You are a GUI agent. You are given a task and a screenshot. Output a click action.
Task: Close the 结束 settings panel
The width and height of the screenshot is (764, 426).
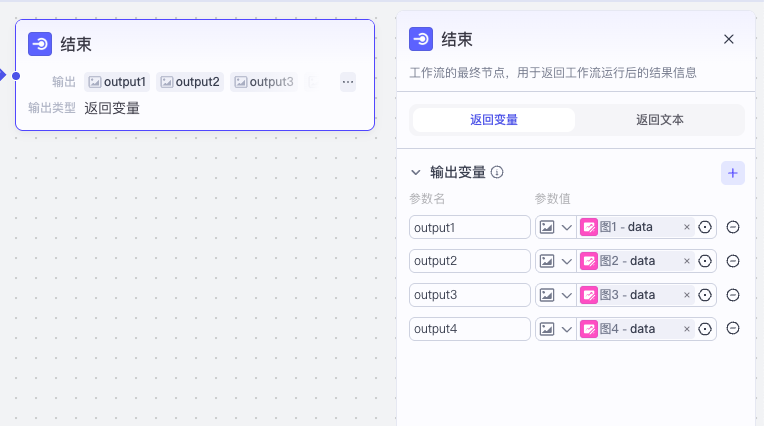pos(728,39)
